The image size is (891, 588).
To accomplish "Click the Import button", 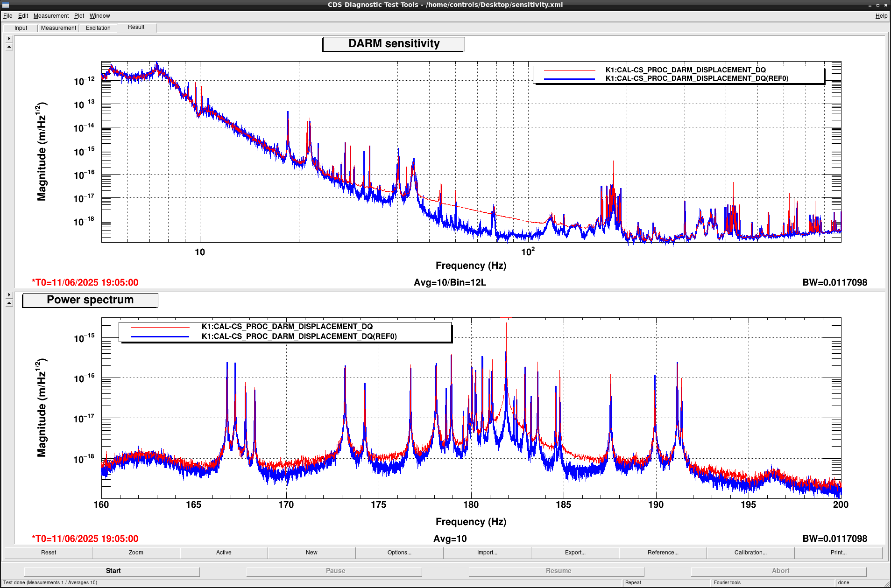I will click(x=487, y=553).
